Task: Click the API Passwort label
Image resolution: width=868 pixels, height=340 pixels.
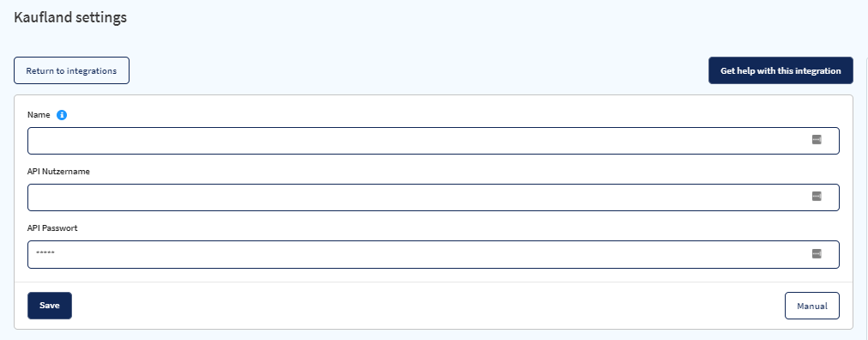Action: click(52, 228)
